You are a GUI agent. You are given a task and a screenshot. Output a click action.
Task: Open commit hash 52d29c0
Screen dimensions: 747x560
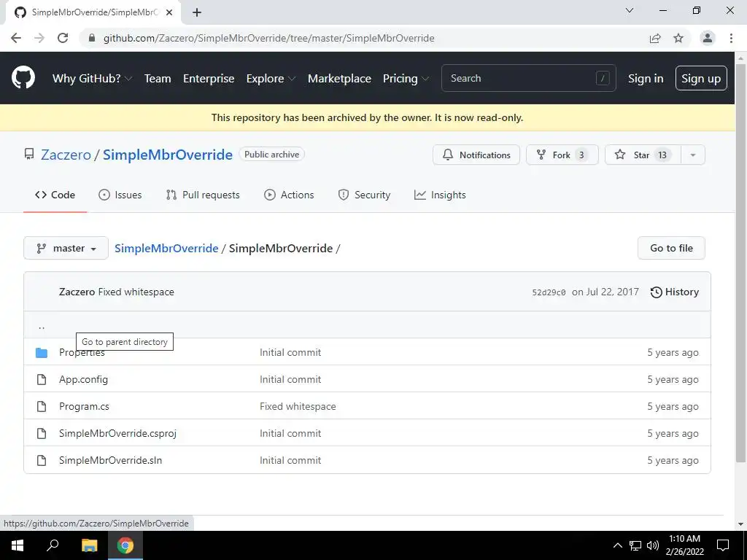pyautogui.click(x=549, y=292)
